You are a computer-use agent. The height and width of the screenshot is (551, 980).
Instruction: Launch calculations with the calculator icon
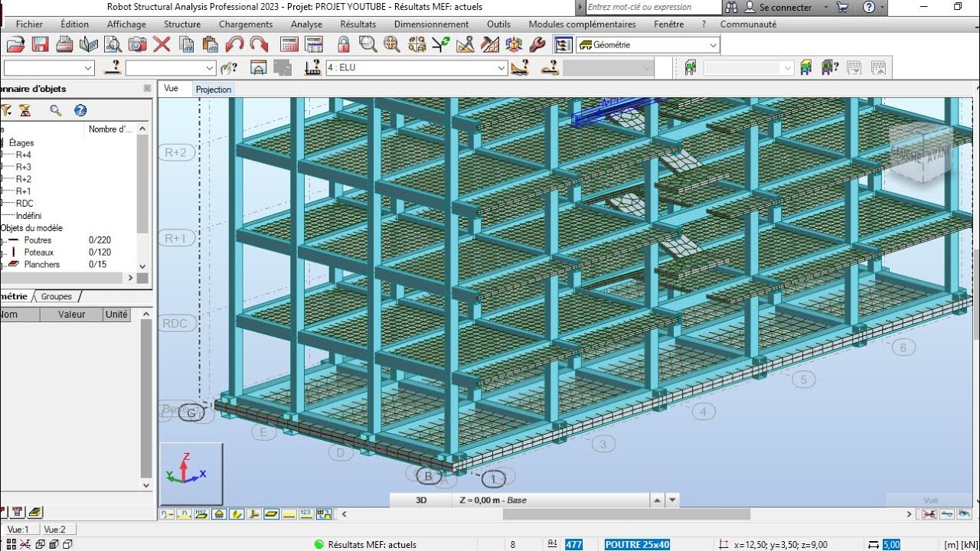coord(289,44)
